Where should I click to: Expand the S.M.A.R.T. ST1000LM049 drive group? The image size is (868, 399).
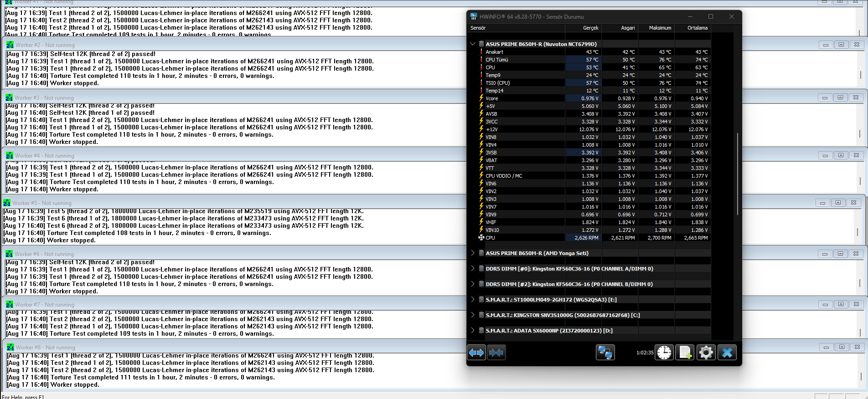coord(473,299)
